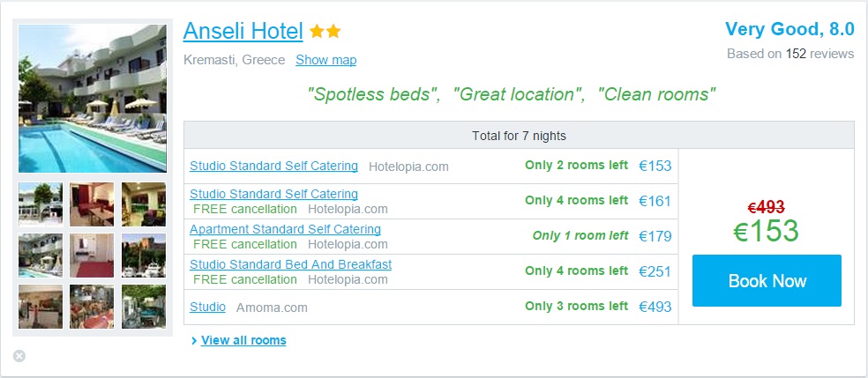
Task: Open the main pool photo of the hotel
Action: 92,98
